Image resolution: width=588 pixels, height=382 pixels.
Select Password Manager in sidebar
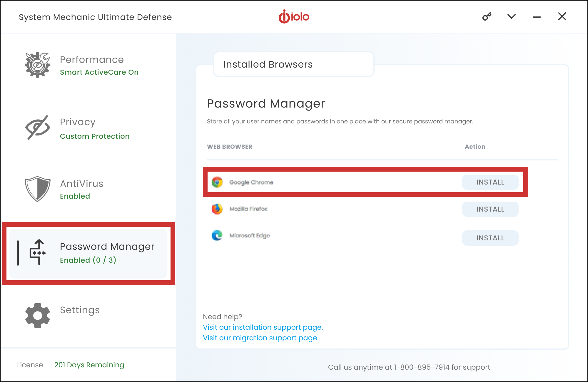click(88, 254)
